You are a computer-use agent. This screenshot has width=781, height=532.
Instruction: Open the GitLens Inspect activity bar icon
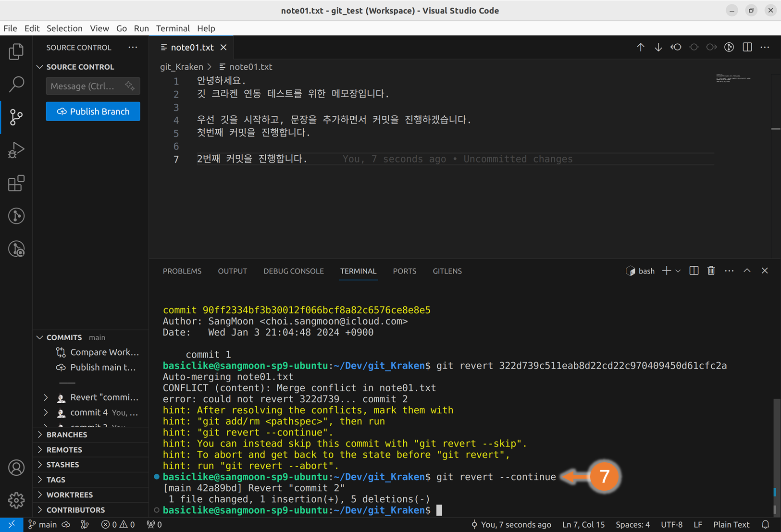point(16,249)
